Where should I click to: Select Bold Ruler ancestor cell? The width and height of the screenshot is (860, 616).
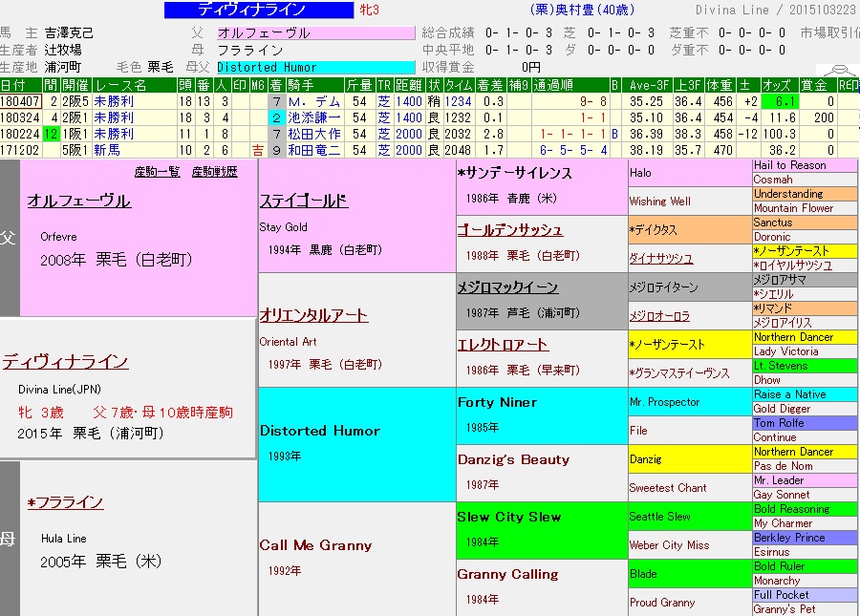point(805,566)
